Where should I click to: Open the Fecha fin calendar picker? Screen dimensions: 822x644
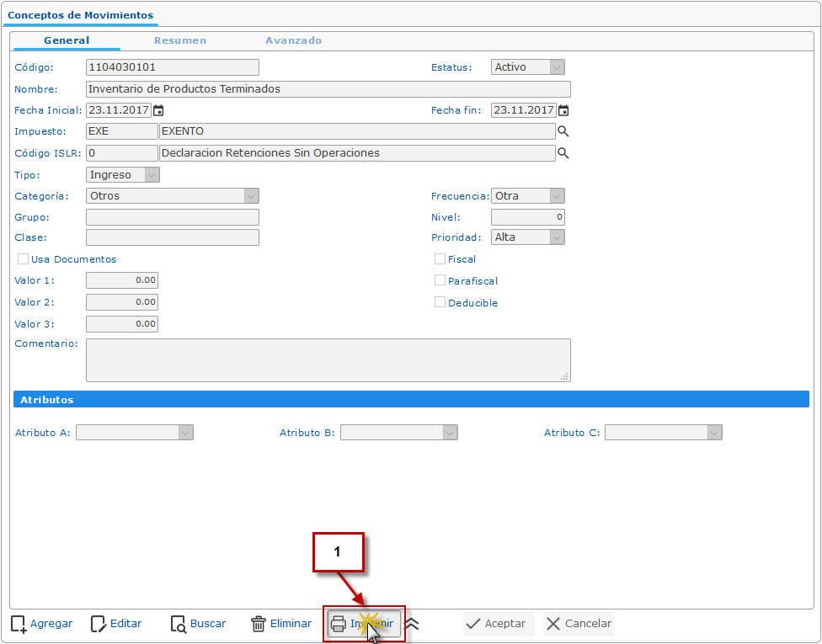(x=563, y=110)
